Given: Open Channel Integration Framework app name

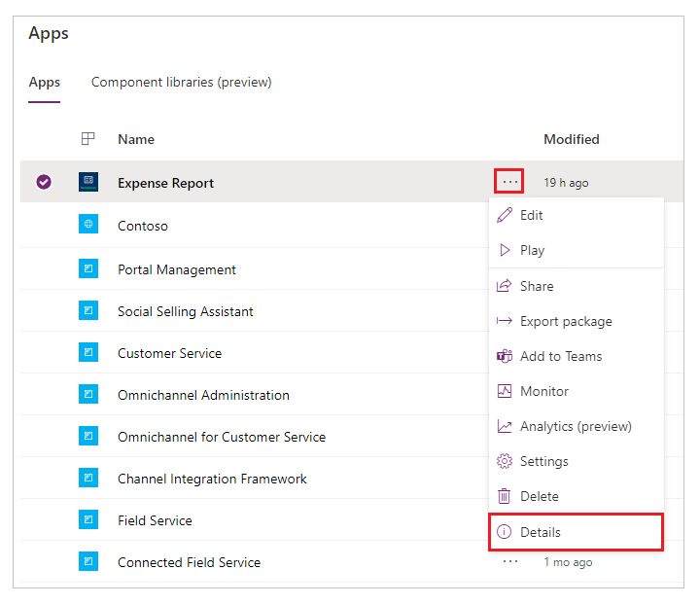Looking at the screenshot, I should click(x=213, y=479).
